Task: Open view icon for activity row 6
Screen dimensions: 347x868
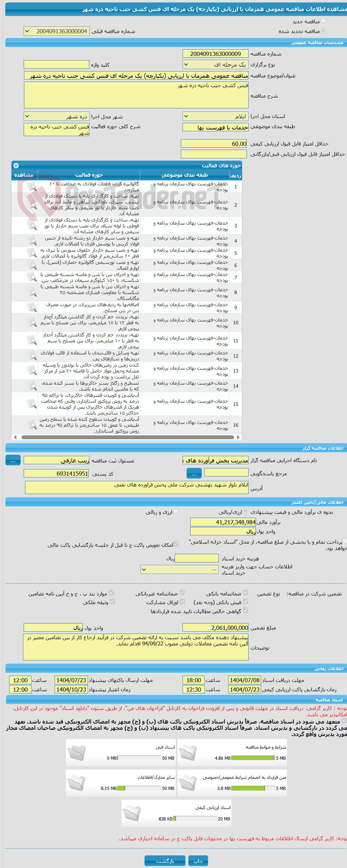Action: click(x=32, y=265)
